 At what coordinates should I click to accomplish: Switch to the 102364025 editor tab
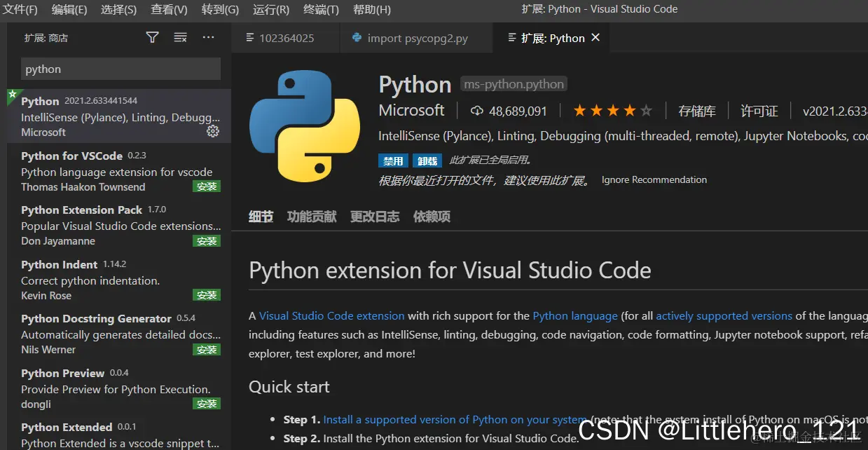tap(286, 38)
